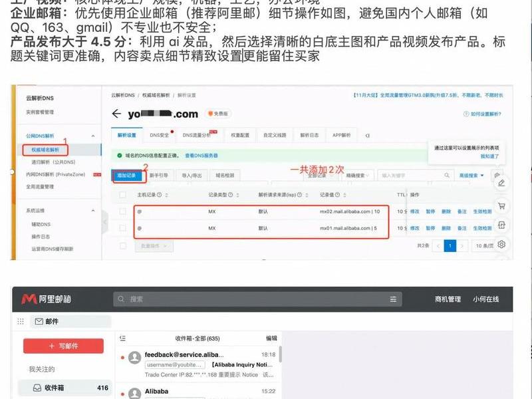Select all records with the header checkbox
Image resolution: width=532 pixels, height=399 pixels.
click(122, 195)
